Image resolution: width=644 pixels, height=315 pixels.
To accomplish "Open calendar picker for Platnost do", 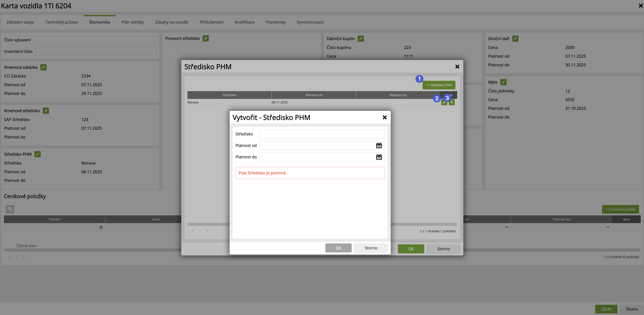I will [379, 157].
